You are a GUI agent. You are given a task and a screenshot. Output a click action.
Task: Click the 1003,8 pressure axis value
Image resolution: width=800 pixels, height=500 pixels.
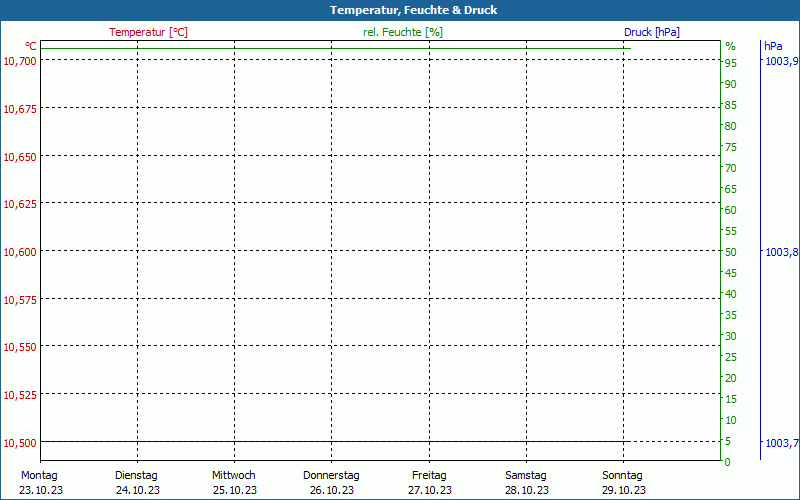[781, 252]
